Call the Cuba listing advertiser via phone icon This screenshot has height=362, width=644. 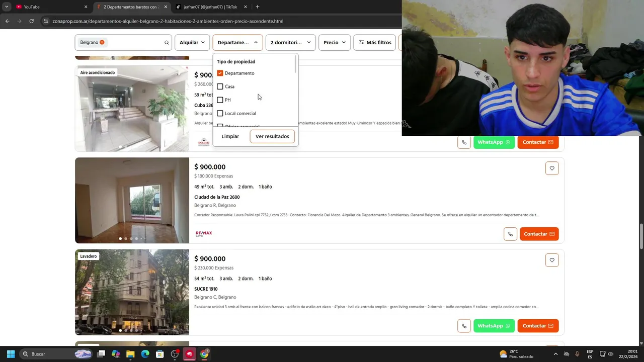click(464, 142)
